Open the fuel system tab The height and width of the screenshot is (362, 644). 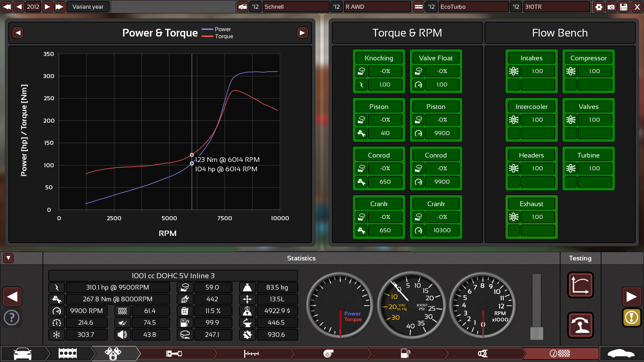(406, 354)
